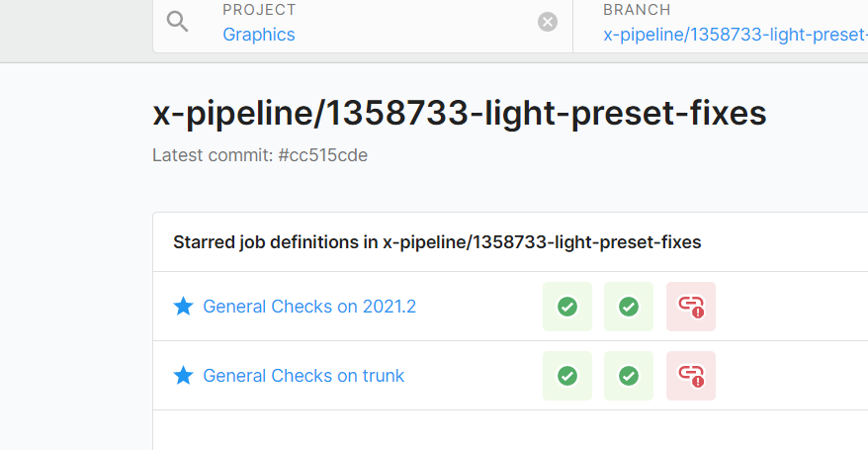Click the PROJECT field label

(x=259, y=10)
